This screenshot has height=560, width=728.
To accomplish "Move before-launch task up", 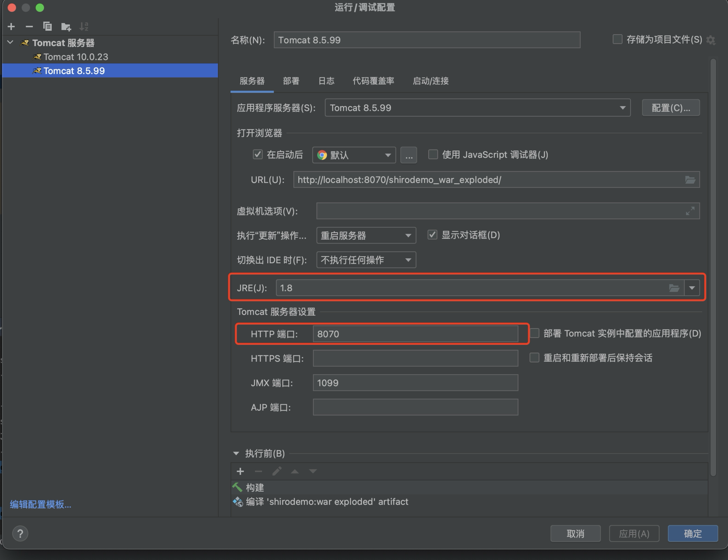I will [x=295, y=471].
